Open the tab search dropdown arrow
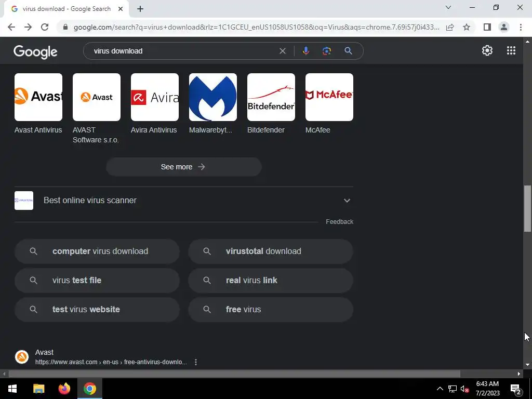This screenshot has width=532, height=399. point(448,7)
